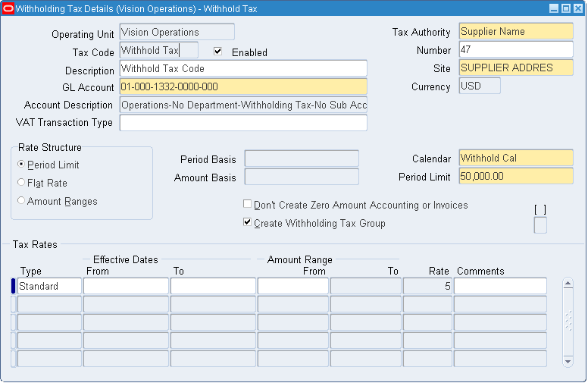
Task: Check Don't Create Zero Amount Accounting option
Action: (x=247, y=205)
